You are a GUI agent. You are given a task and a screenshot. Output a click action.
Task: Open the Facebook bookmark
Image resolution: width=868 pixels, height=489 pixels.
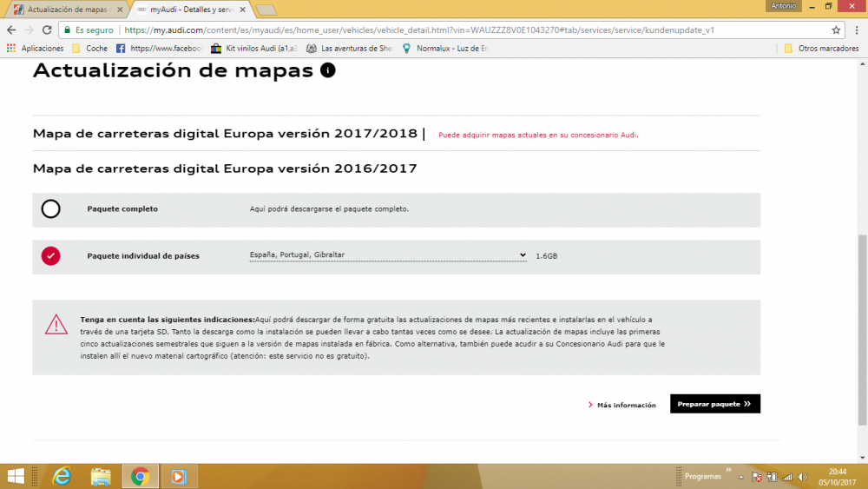160,49
